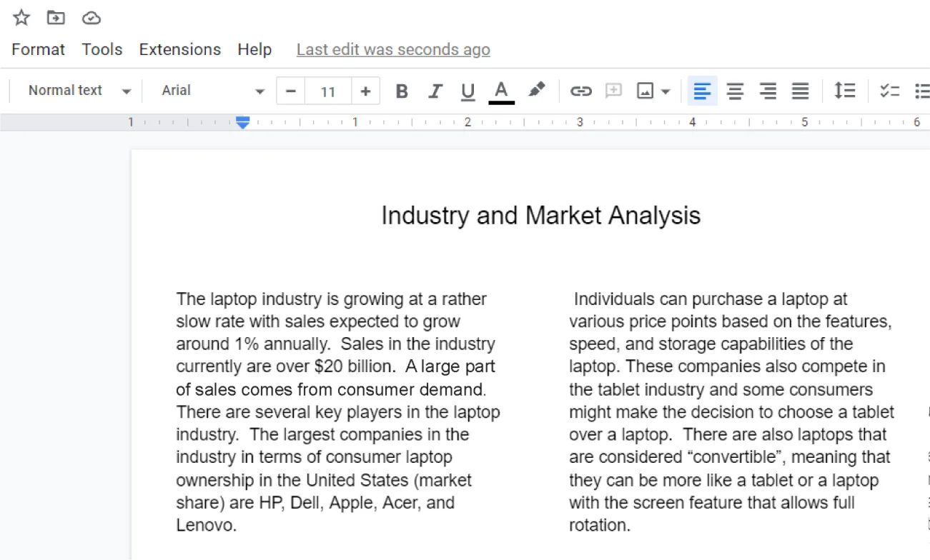Apply italic styling to text
This screenshot has width=930, height=560.
pos(435,91)
